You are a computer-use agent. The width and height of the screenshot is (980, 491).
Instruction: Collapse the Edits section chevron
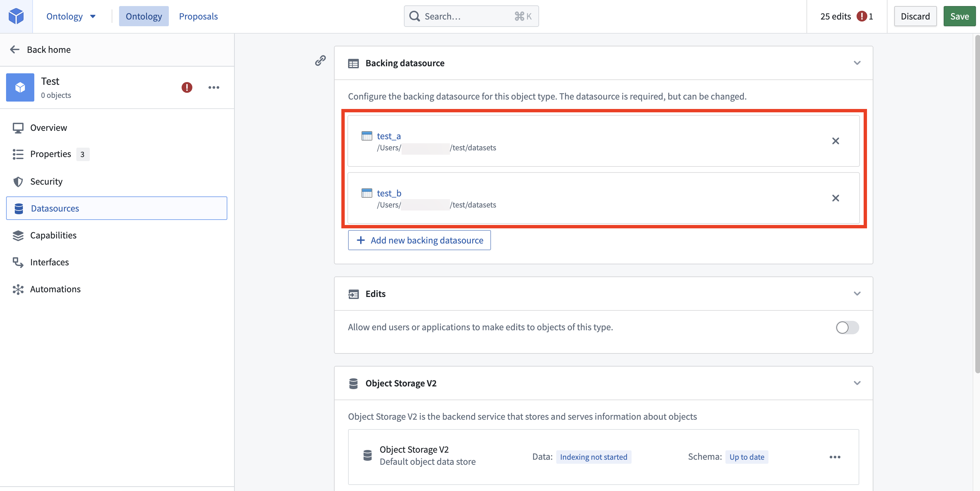(x=857, y=294)
